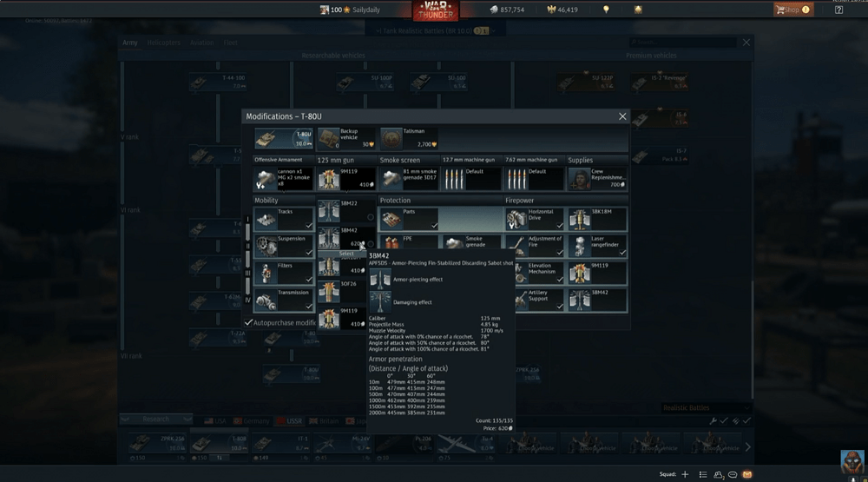Open the contacts icon in bottom bar

(x=718, y=475)
